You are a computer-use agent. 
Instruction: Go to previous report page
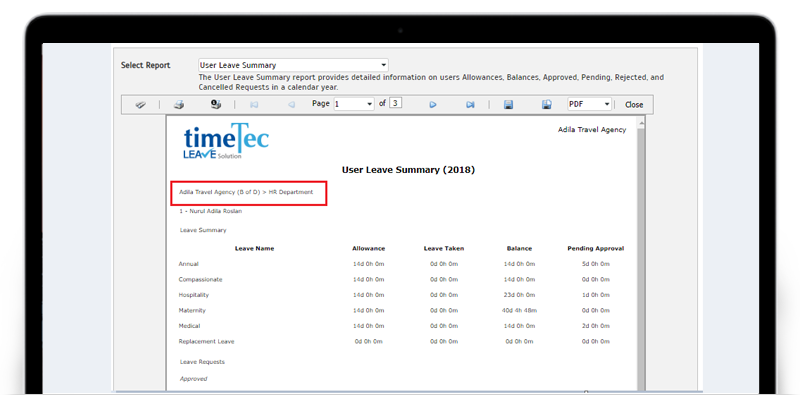(x=291, y=105)
